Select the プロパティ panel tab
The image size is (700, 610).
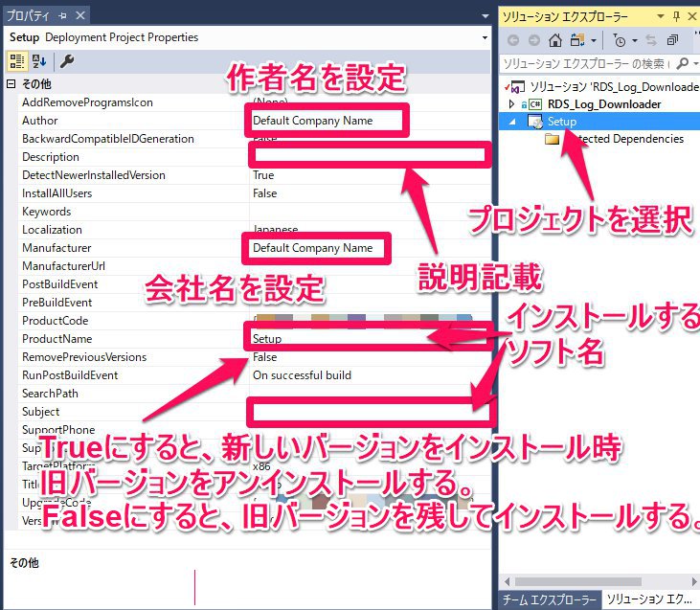click(27, 16)
